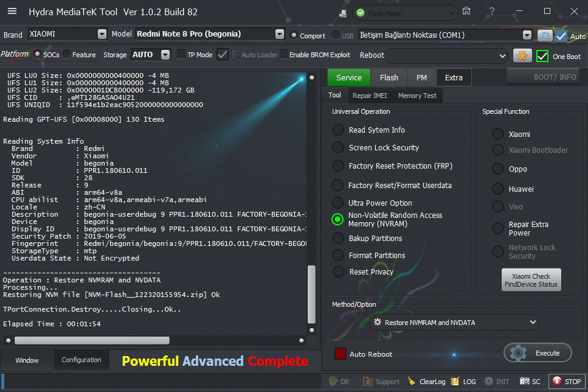Click the checked box after TP Mode

tap(223, 55)
